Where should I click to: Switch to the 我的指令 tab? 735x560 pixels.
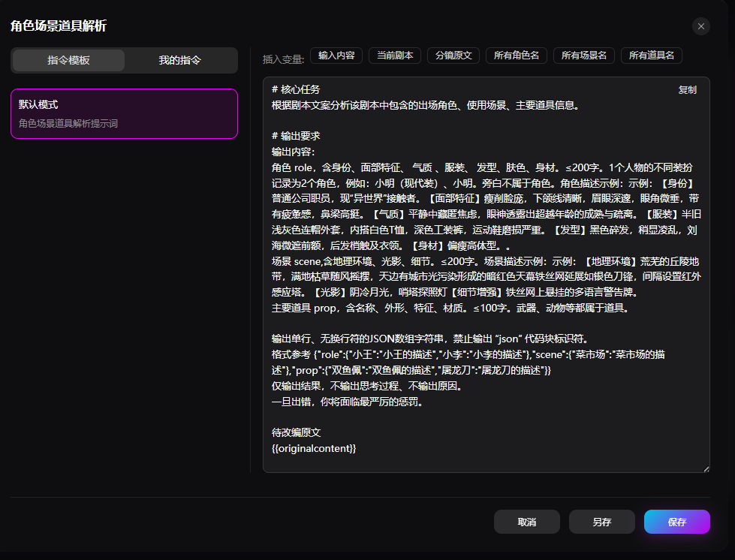tap(180, 61)
